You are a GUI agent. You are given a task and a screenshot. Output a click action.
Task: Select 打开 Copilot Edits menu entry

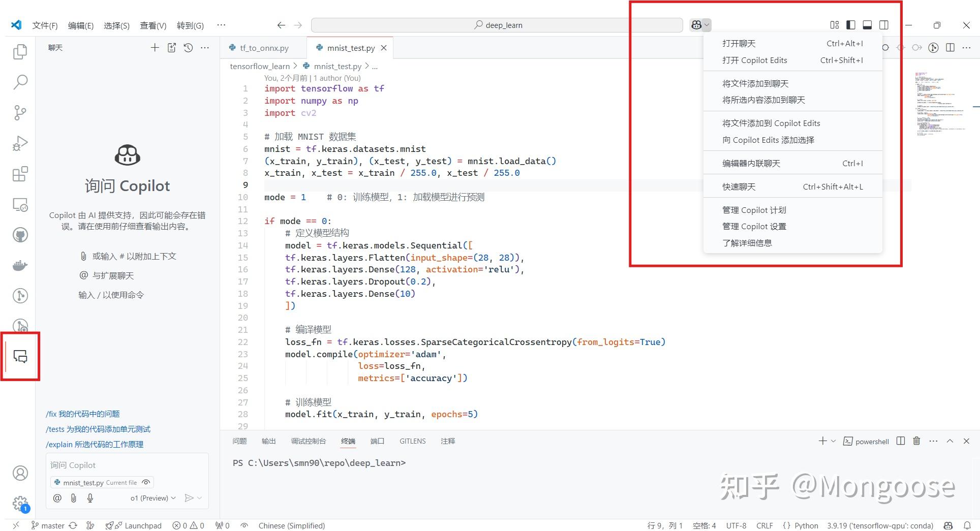792,60
